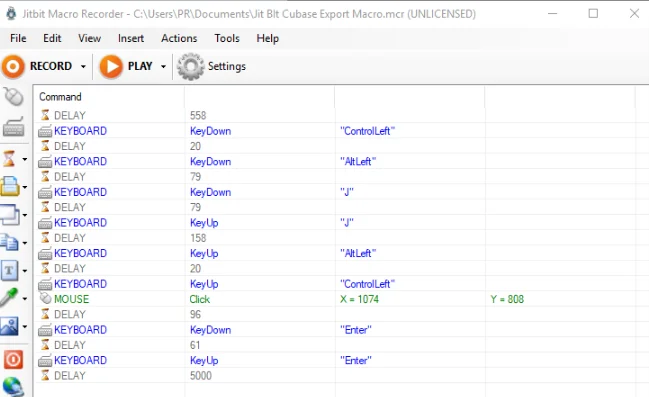This screenshot has width=649, height=397.
Task: Click the delay value 558
Action: [198, 115]
